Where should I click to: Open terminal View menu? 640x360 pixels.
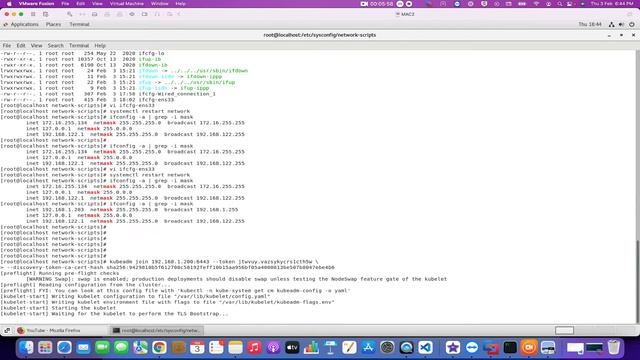click(36, 46)
